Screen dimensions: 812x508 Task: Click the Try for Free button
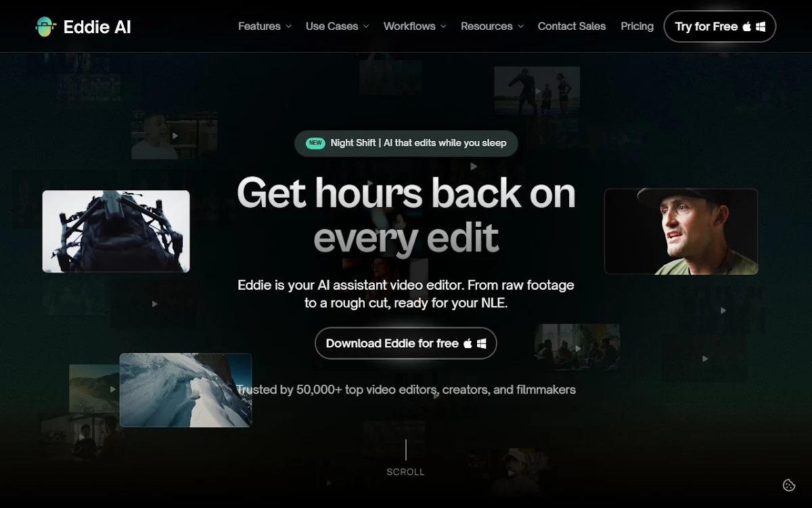coord(720,26)
